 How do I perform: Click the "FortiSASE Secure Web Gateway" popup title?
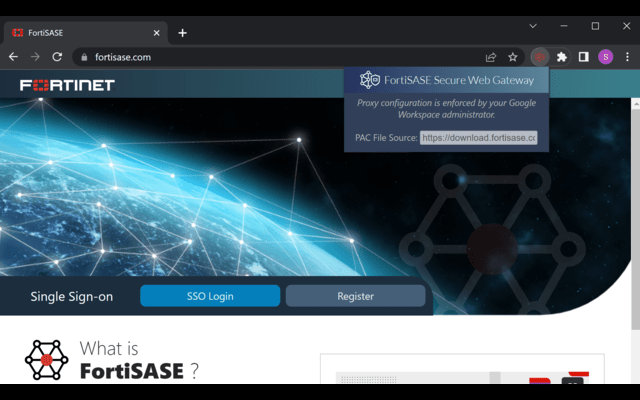(x=459, y=80)
